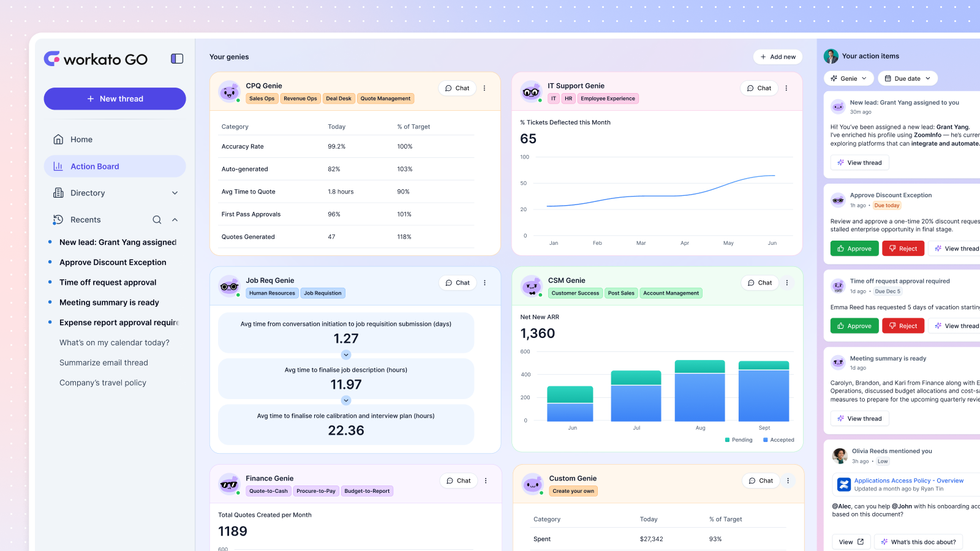The image size is (980, 551).
Task: Collapse the Recents list
Action: point(175,220)
